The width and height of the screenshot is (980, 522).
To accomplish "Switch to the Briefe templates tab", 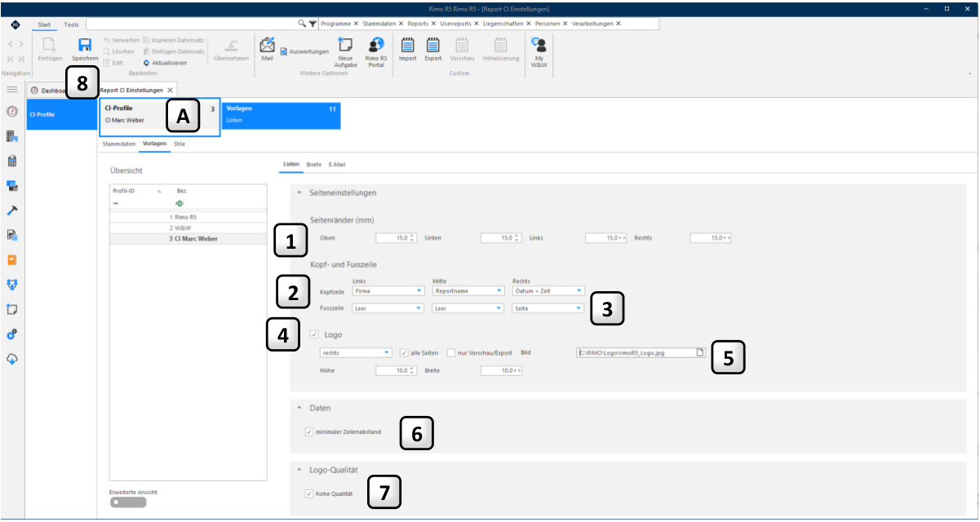I will 313,164.
